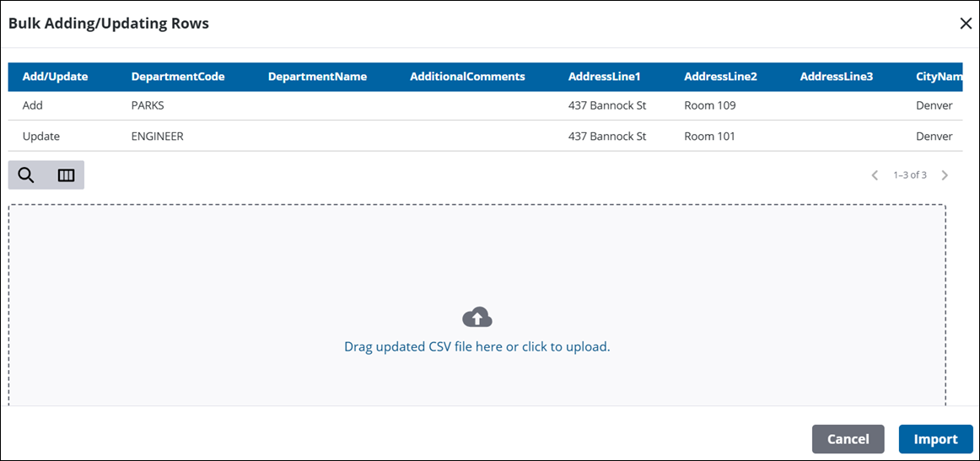Click the 'Room 109' cell
This screenshot has height=461, width=980.
710,105
